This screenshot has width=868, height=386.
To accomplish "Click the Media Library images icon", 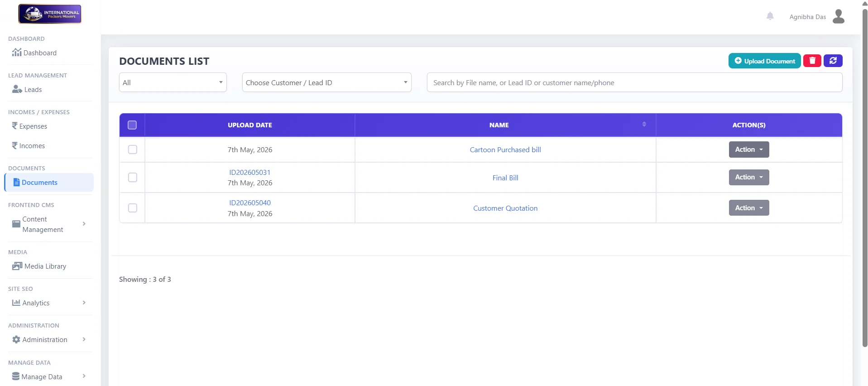I will coord(17,266).
